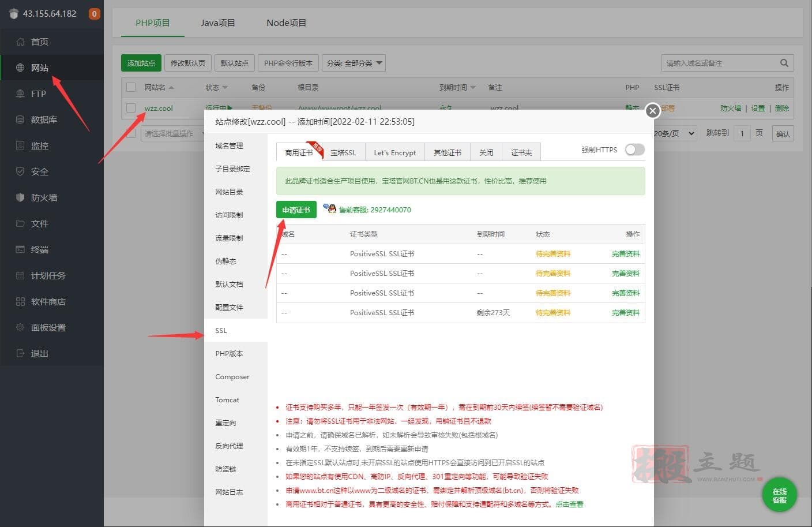
Task: Click the 删除 link for wzz.cool
Action: pyautogui.click(x=782, y=108)
